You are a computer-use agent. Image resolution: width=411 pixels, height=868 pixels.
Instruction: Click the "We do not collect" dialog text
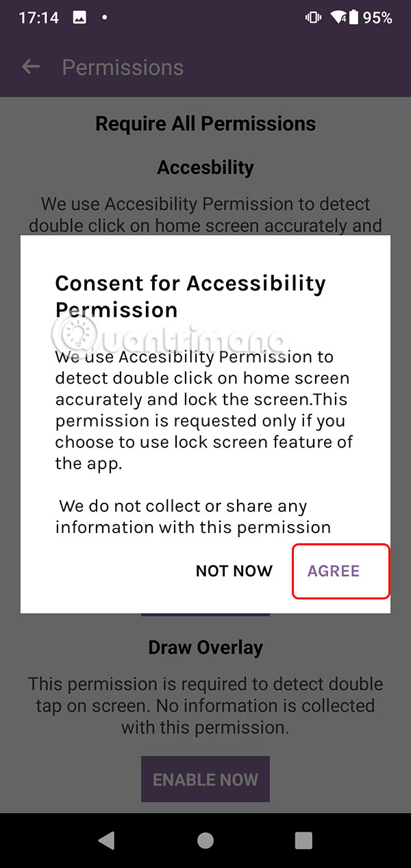click(x=193, y=517)
